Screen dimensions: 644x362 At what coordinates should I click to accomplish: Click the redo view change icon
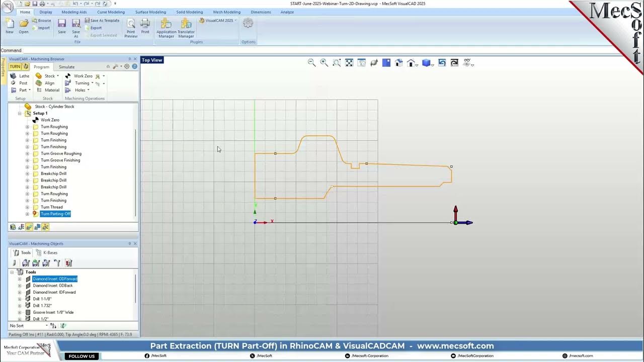454,63
